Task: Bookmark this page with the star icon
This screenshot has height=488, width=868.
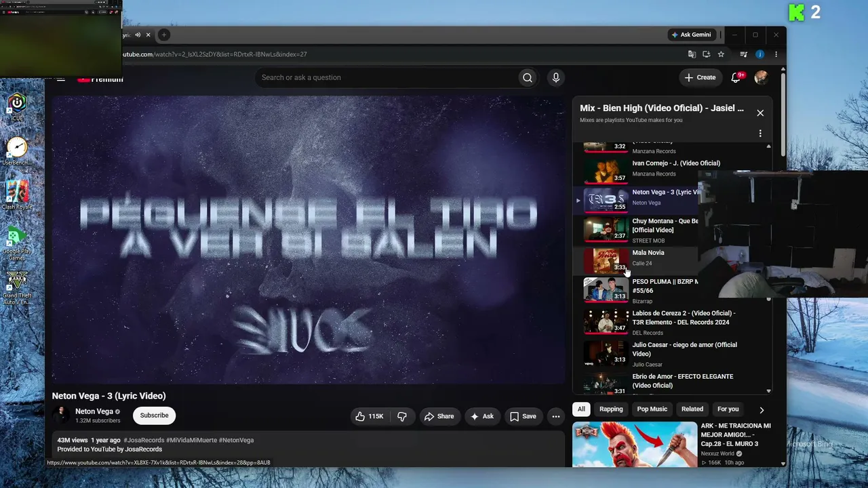Action: coord(721,54)
